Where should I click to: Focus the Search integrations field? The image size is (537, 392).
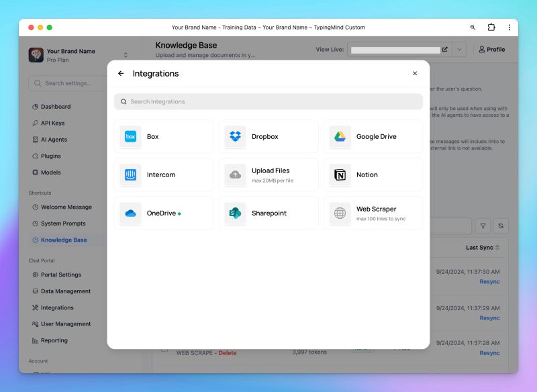pyautogui.click(x=268, y=101)
